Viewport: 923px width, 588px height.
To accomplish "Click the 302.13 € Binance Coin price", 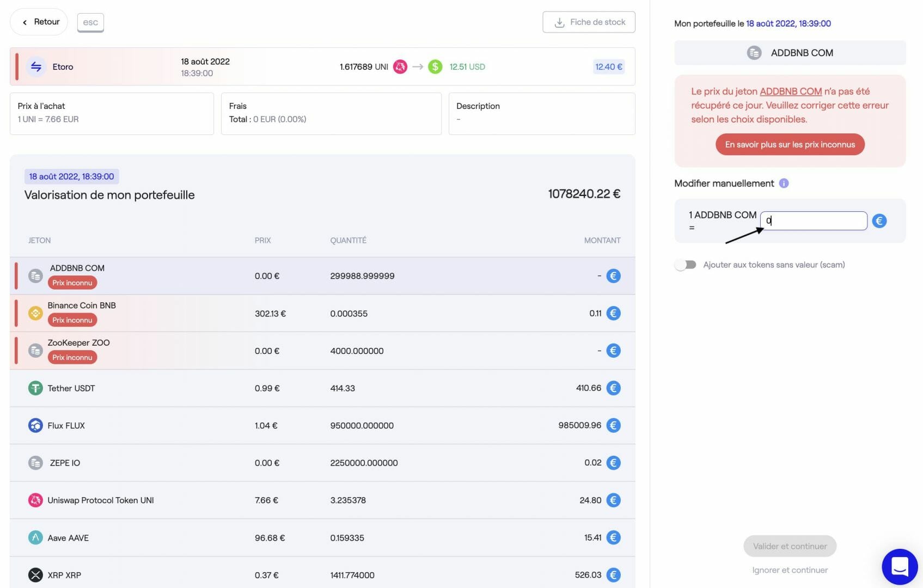I will (270, 314).
